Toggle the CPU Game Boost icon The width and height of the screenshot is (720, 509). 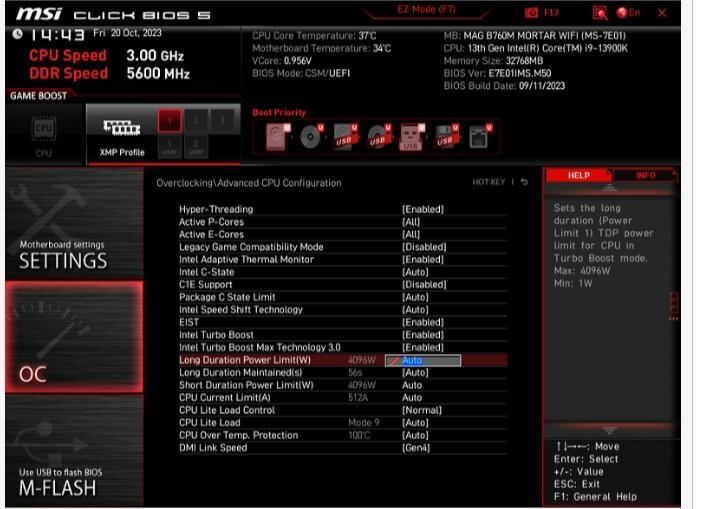(44, 128)
